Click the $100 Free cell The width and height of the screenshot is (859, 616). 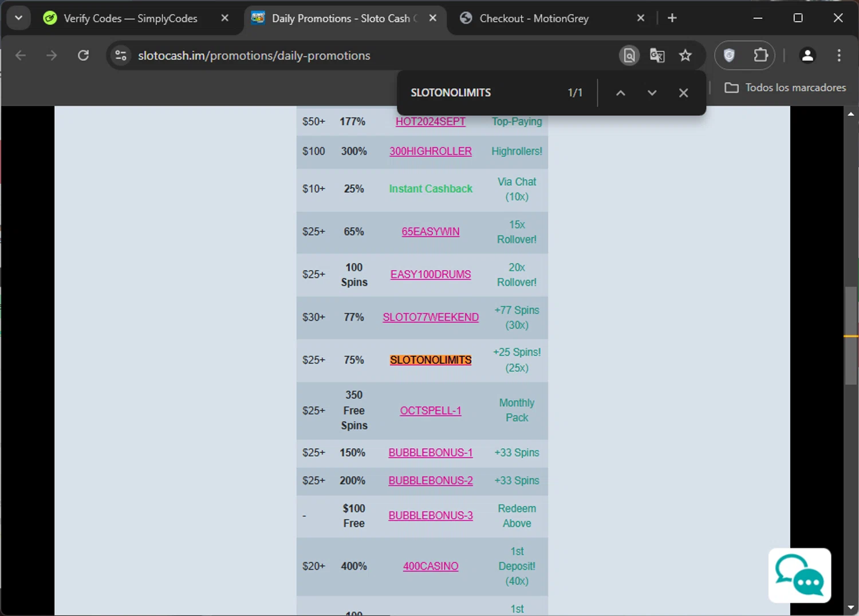tap(354, 516)
